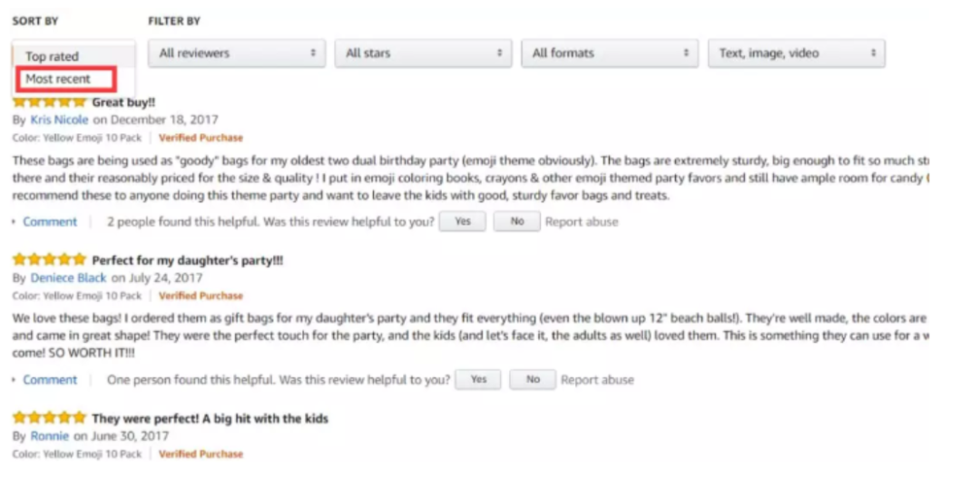Report abuse on the daughter's party review
Screen dimensions: 980x477
(x=597, y=380)
